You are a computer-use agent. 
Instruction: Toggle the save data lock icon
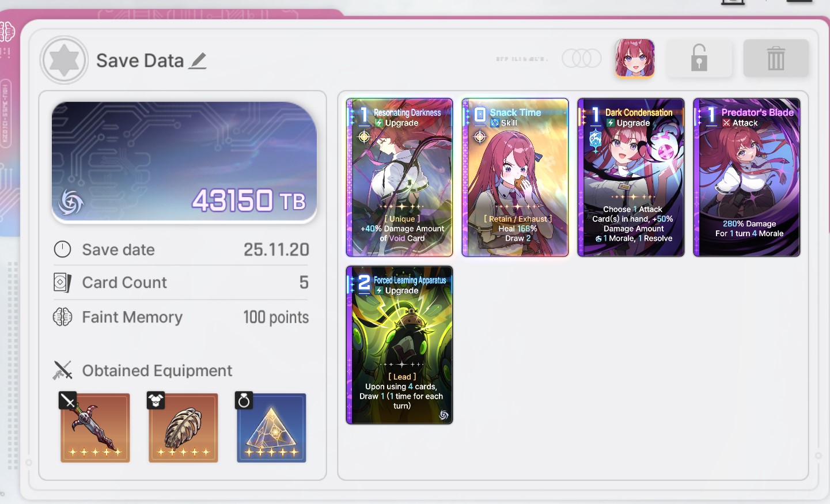tap(699, 58)
